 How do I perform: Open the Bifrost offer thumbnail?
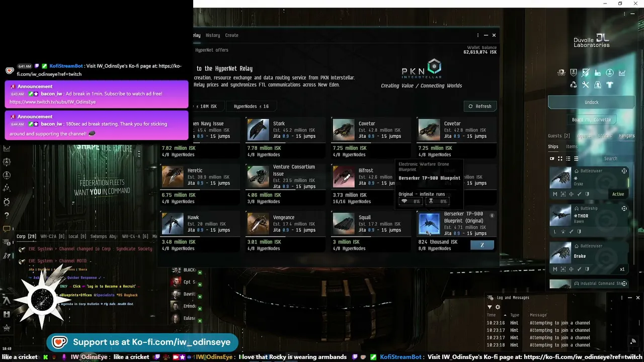point(344,176)
